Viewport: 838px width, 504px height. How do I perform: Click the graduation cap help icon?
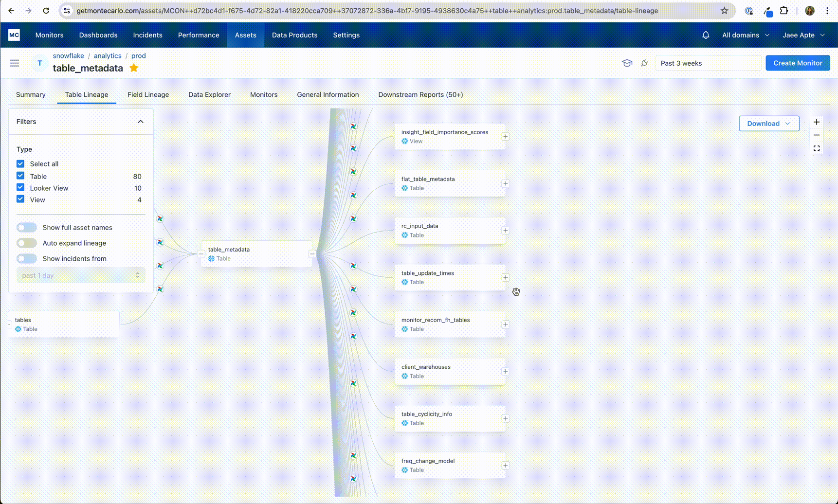[x=627, y=63]
